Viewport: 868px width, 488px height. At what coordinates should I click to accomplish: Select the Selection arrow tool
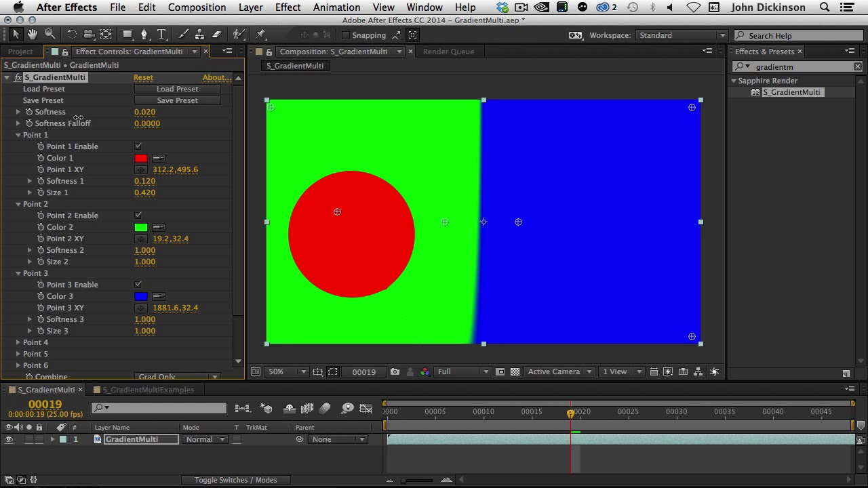point(16,34)
